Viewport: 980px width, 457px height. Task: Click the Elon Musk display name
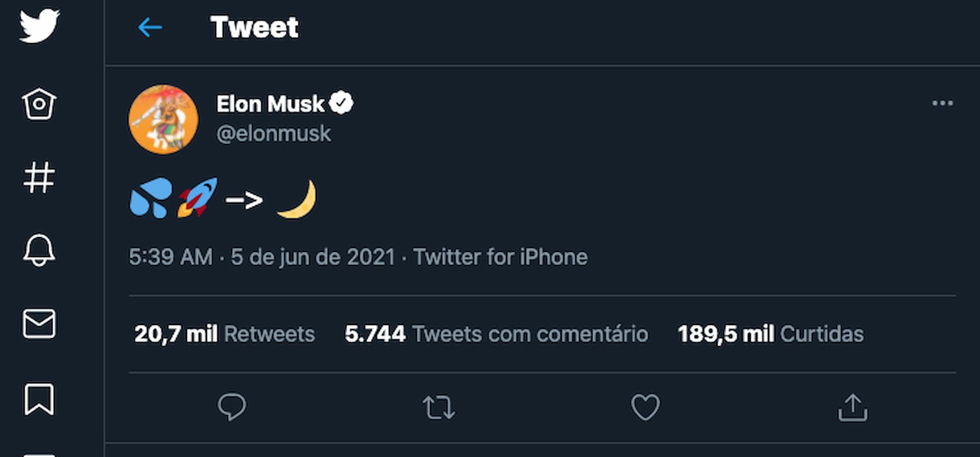click(270, 104)
